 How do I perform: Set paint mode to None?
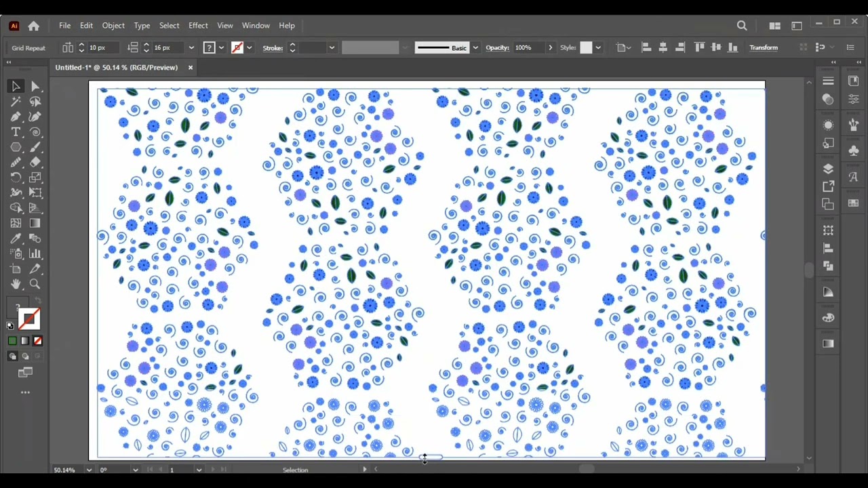point(37,341)
